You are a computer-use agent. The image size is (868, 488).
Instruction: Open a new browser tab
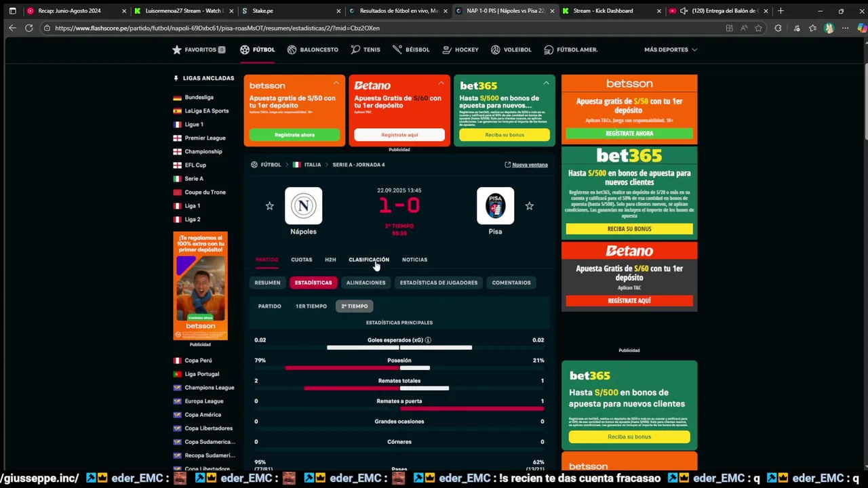pos(781,11)
